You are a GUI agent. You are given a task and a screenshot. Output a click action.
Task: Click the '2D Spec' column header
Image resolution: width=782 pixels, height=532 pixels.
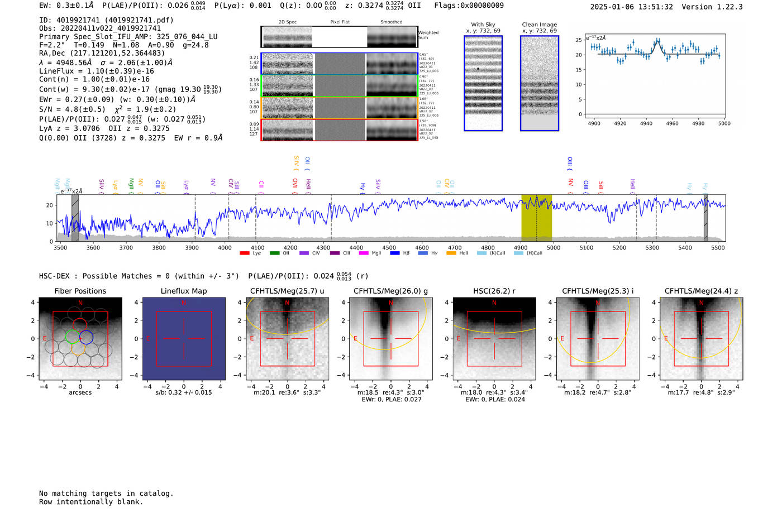(288, 22)
